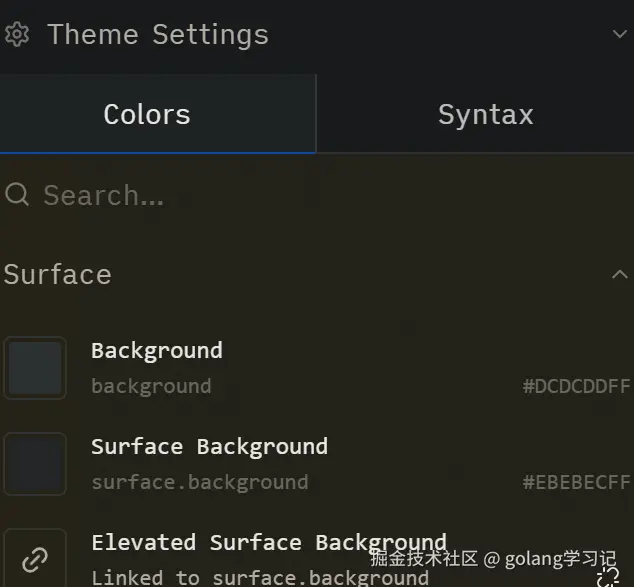Click the "Linked to surface.background" text
The height and width of the screenshot is (587, 634).
pos(260,577)
